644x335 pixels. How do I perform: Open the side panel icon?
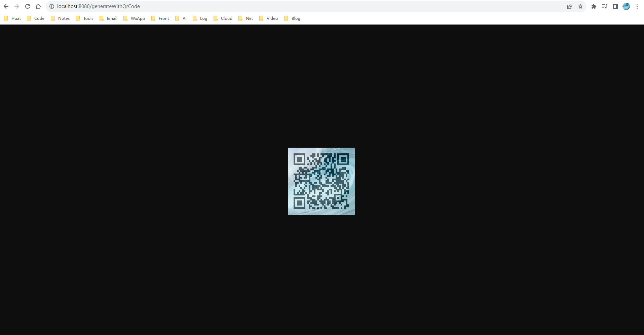pos(615,6)
